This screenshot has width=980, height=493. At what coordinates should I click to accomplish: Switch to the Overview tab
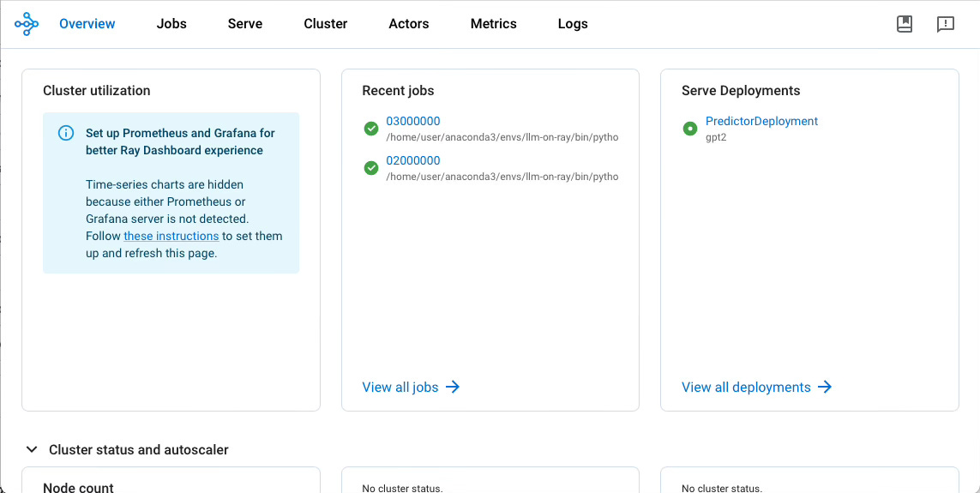tap(87, 24)
